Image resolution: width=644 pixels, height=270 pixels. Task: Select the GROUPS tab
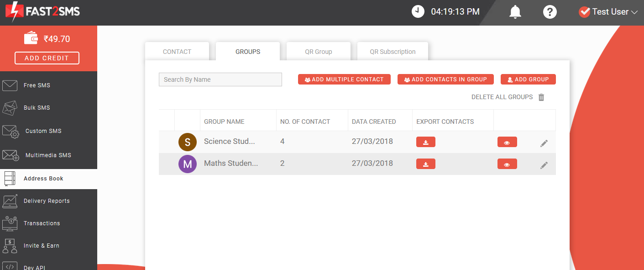248,52
